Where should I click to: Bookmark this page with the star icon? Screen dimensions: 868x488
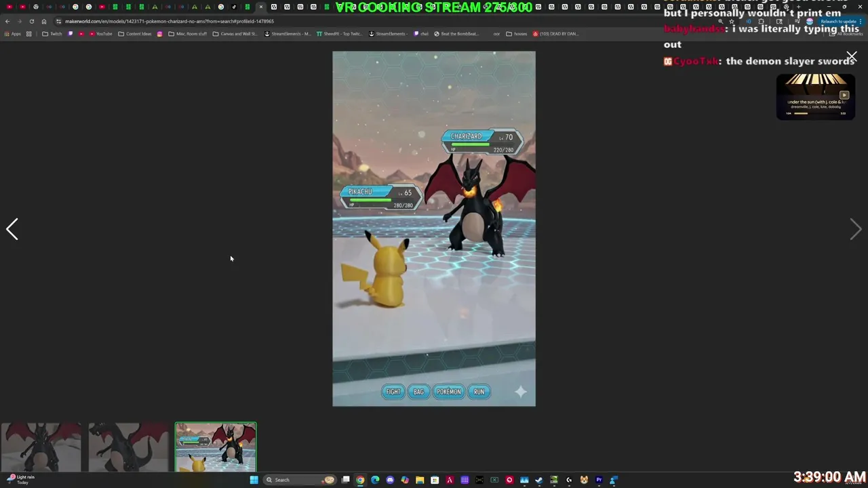(732, 21)
